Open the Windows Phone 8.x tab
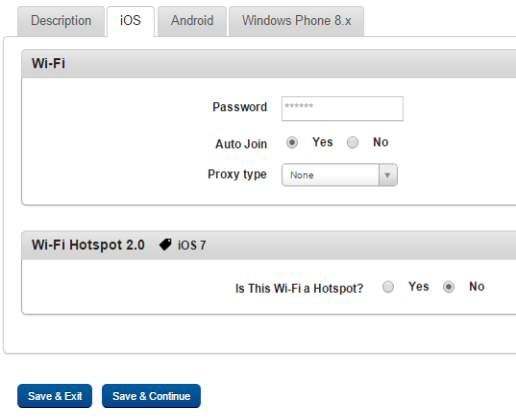The image size is (516, 420). pyautogui.click(x=296, y=21)
